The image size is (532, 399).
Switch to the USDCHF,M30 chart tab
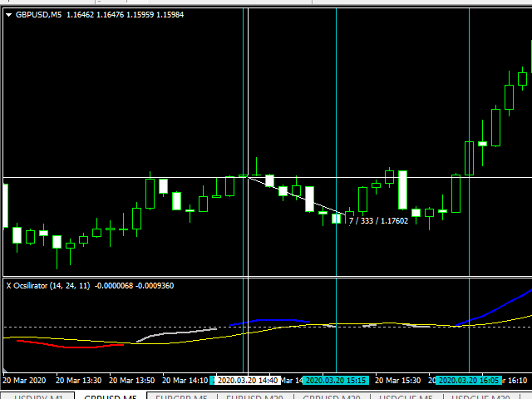[480, 397]
